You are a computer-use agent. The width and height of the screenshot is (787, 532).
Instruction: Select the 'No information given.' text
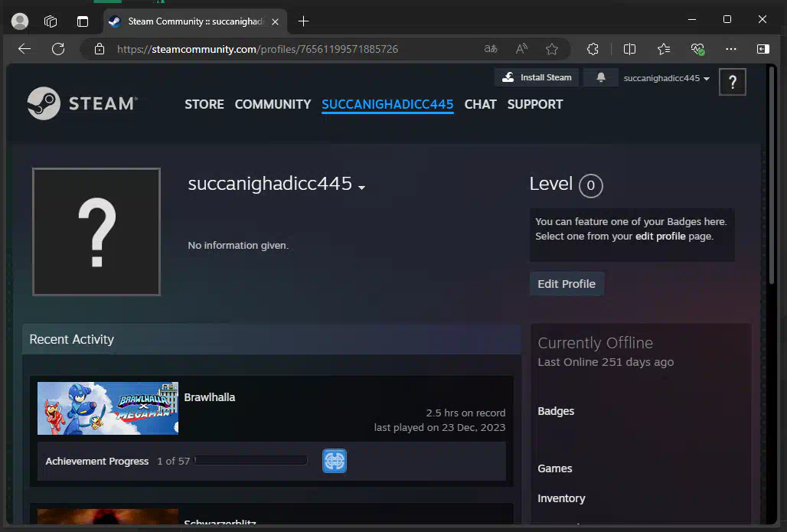tap(238, 246)
